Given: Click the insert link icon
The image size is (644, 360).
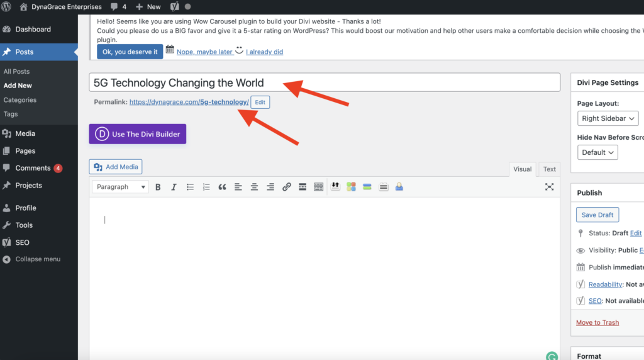Looking at the screenshot, I should 286,187.
